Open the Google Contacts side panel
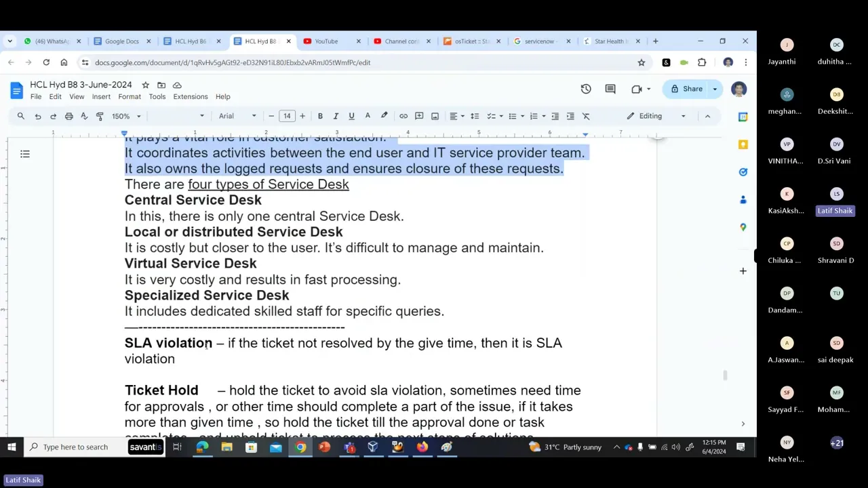Screen dimensions: 868x488 pyautogui.click(x=743, y=199)
